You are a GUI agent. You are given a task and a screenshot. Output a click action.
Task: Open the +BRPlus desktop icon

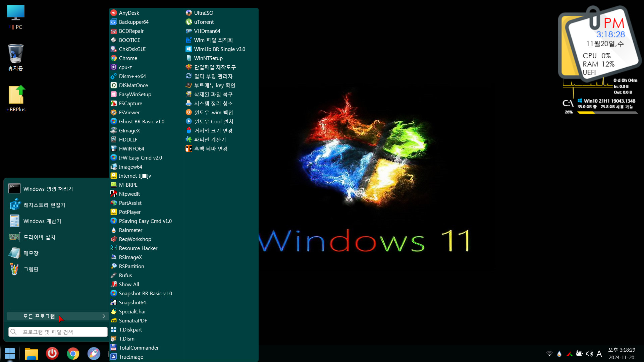16,99
